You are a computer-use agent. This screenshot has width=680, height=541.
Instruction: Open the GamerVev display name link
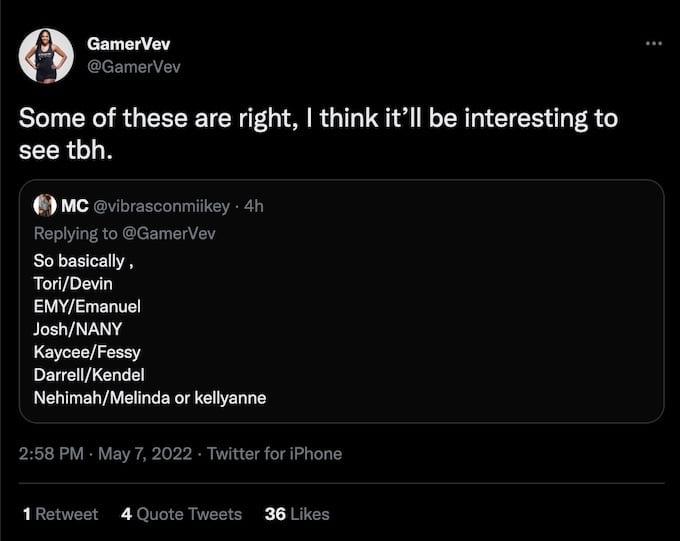coord(128,43)
